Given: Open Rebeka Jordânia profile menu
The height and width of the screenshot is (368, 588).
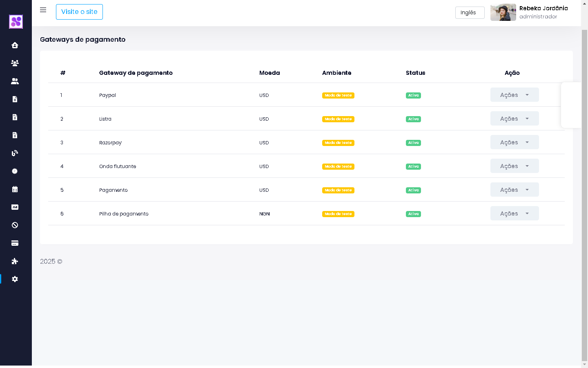Looking at the screenshot, I should (543, 12).
